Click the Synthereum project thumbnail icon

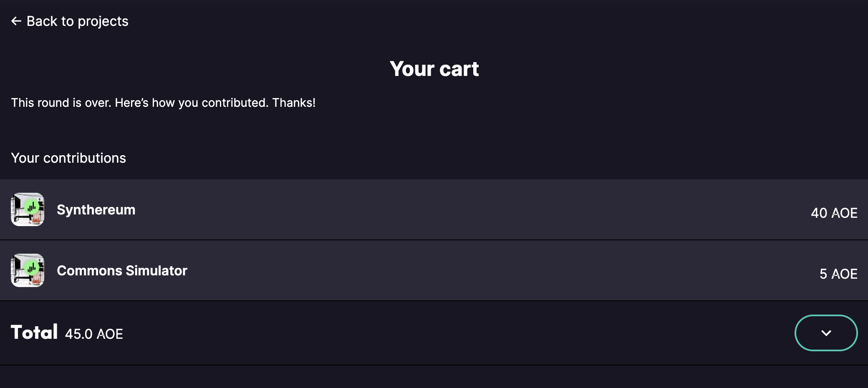pyautogui.click(x=27, y=210)
